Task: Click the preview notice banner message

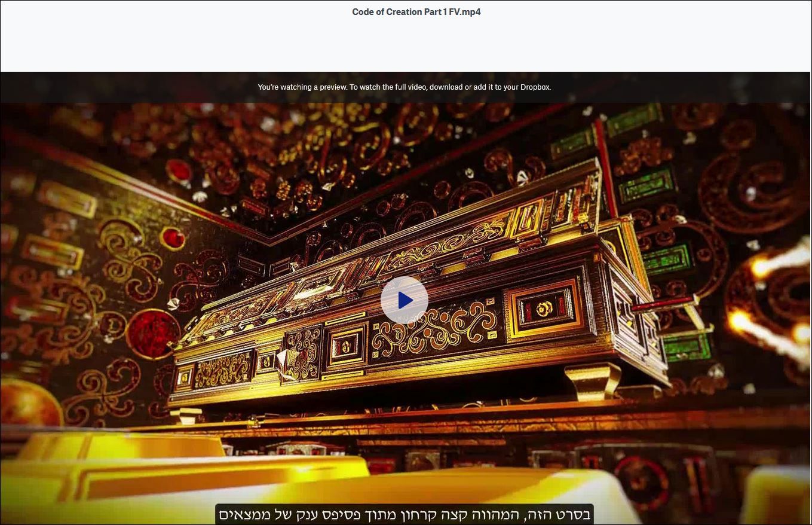Action: pos(404,87)
